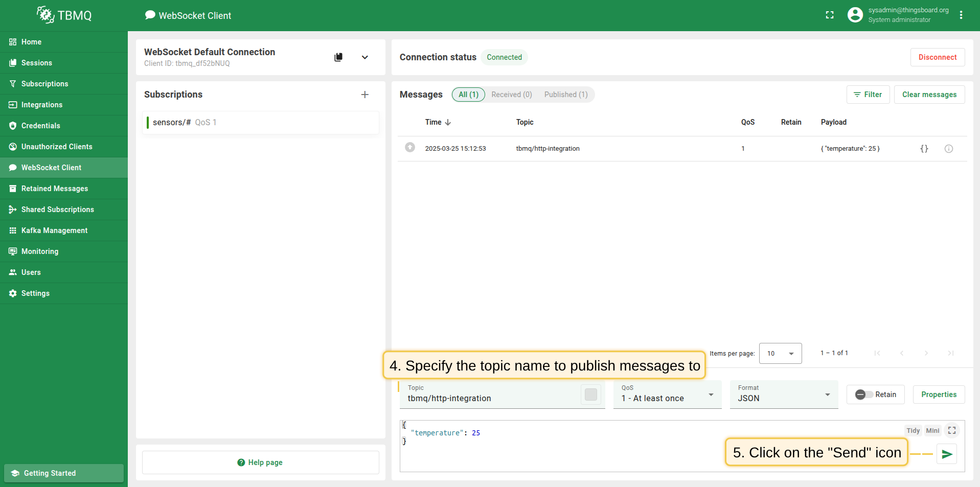Open Kafka Management in the sidebar
980x487 pixels.
pos(54,230)
